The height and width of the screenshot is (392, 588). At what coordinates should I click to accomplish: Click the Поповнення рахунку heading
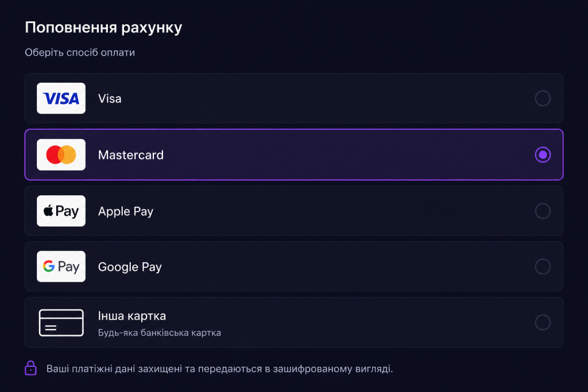tap(103, 28)
